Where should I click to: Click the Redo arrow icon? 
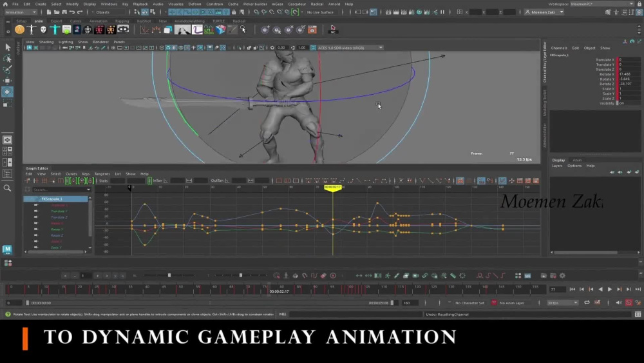tap(80, 12)
